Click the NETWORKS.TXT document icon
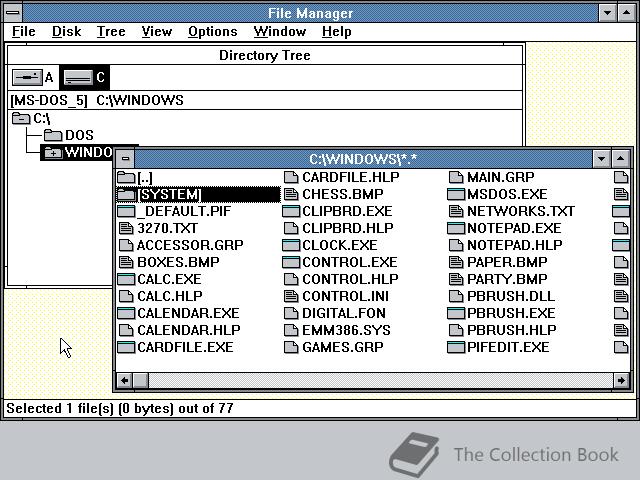 pyautogui.click(x=456, y=211)
